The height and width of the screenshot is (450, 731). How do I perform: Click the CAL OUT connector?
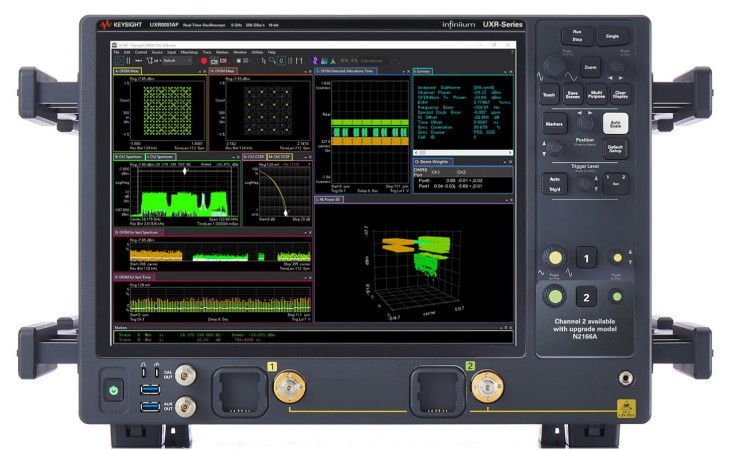pos(185,375)
